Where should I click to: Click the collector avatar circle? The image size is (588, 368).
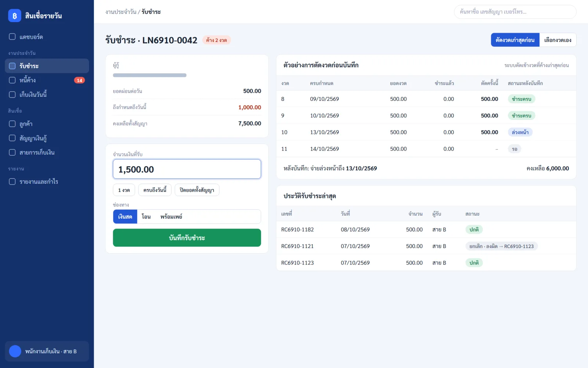(x=15, y=351)
